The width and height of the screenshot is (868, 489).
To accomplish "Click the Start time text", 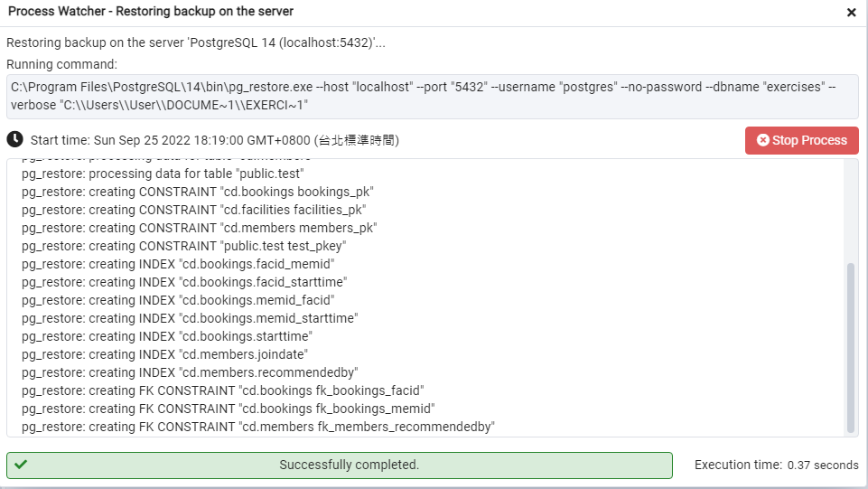I will click(214, 140).
